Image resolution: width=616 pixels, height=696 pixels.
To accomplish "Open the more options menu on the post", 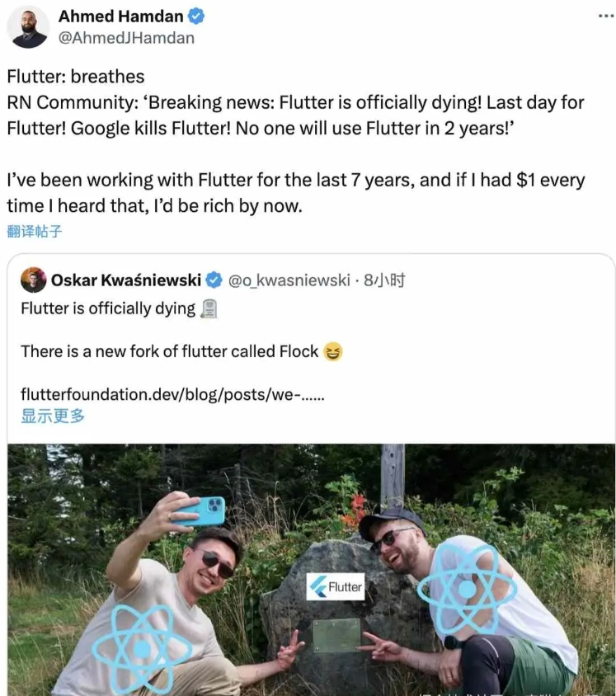I will click(x=606, y=16).
